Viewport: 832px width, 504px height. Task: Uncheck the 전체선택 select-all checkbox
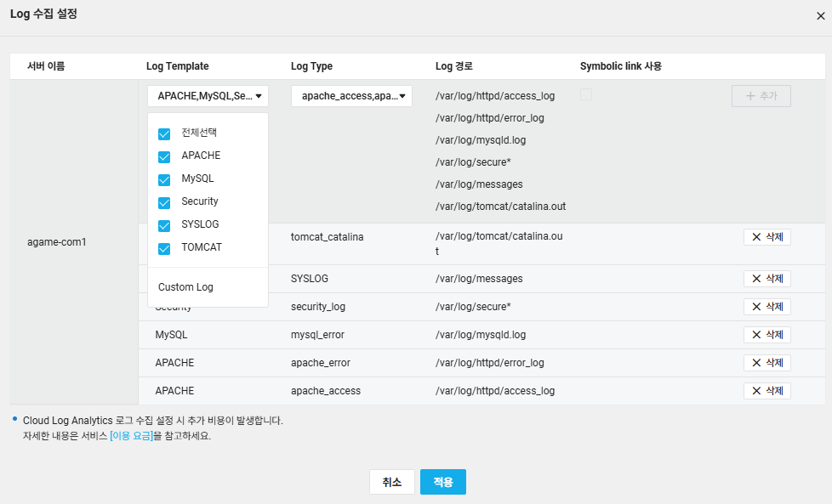point(164,134)
